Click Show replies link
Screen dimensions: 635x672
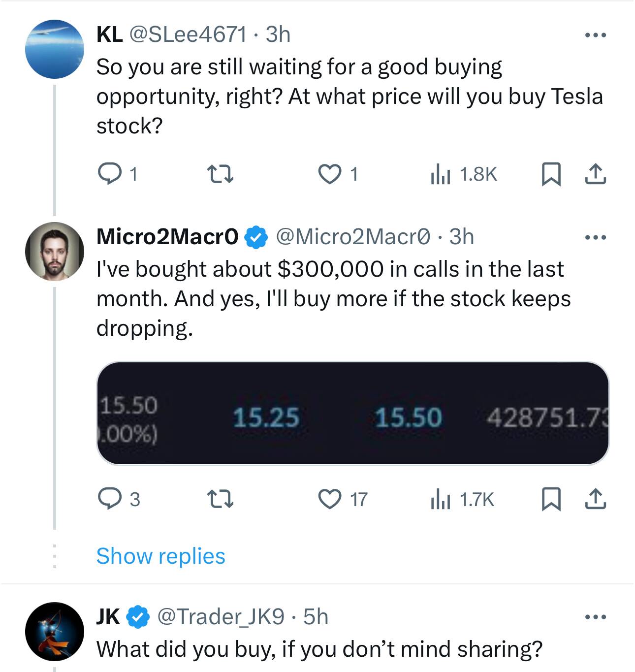[x=160, y=556]
